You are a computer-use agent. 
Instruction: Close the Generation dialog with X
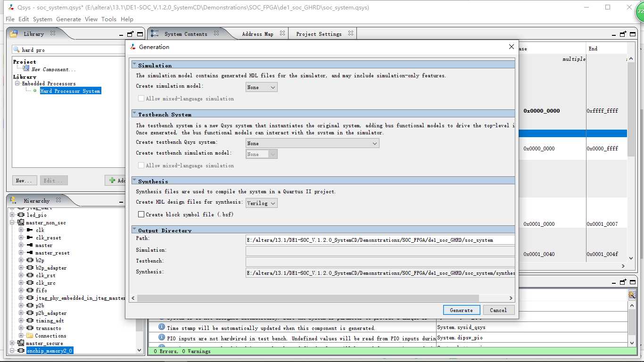pos(512,47)
